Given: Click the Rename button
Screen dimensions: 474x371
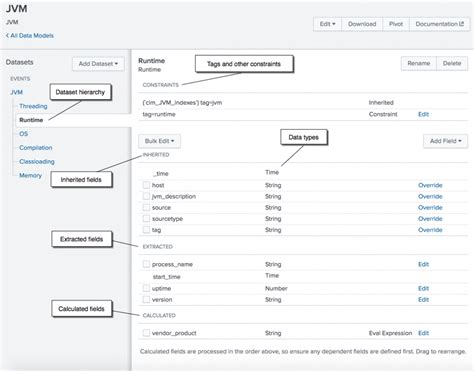Looking at the screenshot, I should pyautogui.click(x=419, y=63).
